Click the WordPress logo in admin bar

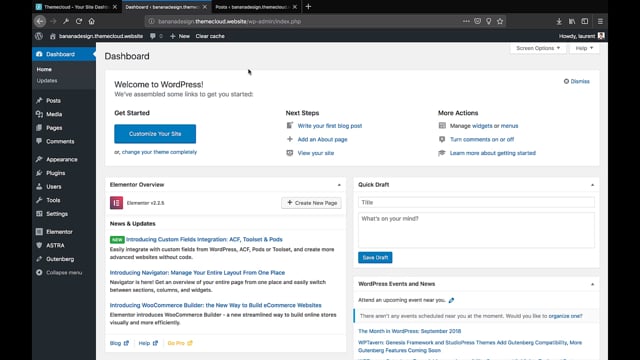point(39,36)
